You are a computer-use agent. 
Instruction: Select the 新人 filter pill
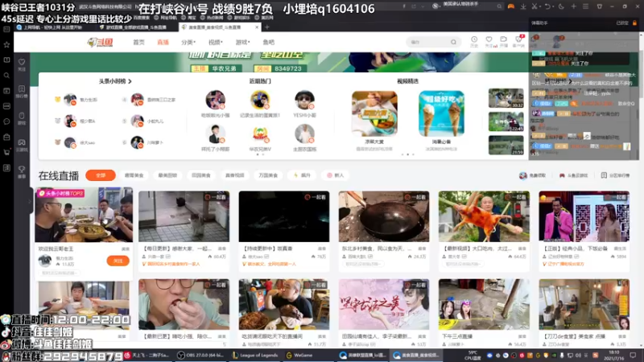pyautogui.click(x=335, y=175)
